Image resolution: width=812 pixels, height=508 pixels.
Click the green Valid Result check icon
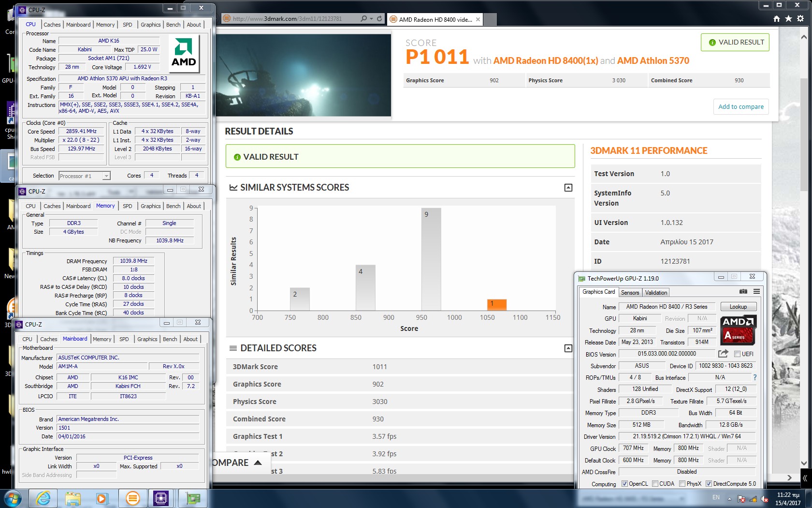[237, 157]
